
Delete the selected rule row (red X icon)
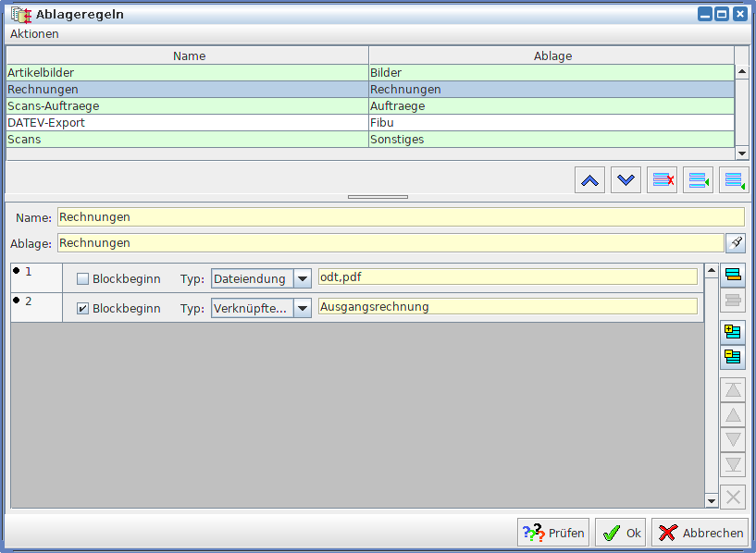pyautogui.click(x=662, y=180)
